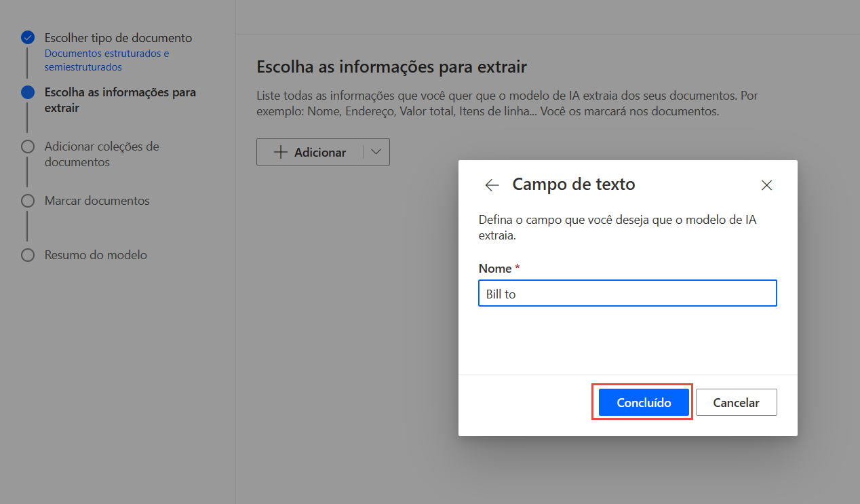
Task: Focus the Nome input field containing Bill to
Action: click(x=627, y=294)
